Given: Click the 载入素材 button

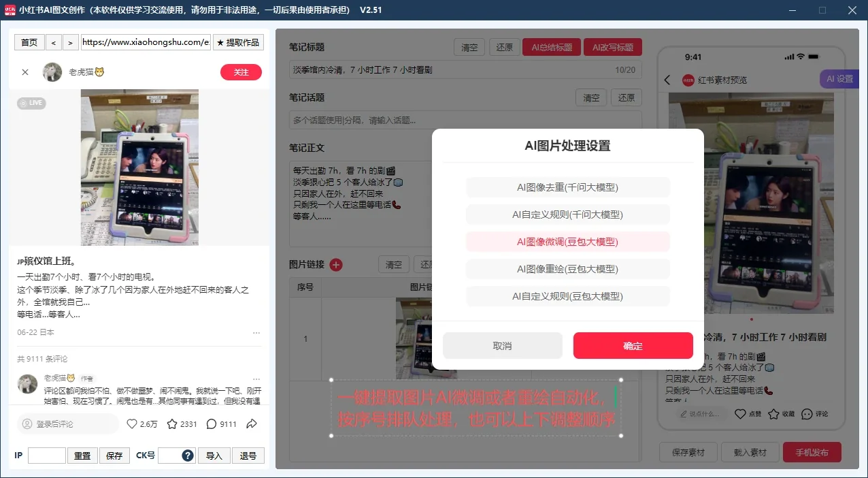Looking at the screenshot, I should [x=750, y=452].
